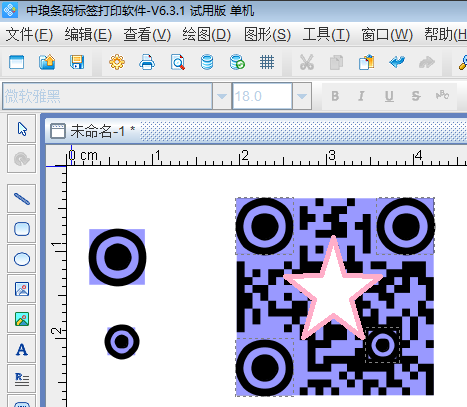Select the green picture tool
467x407 pixels.
click(x=22, y=319)
